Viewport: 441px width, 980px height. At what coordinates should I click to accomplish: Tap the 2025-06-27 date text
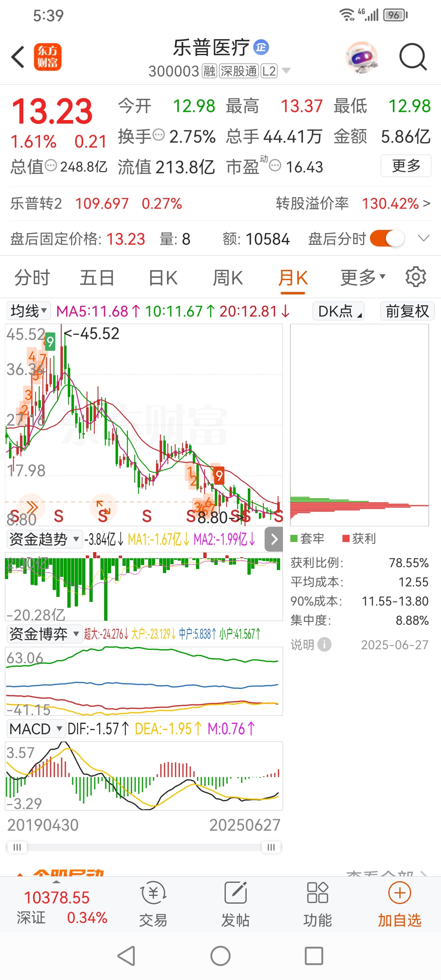point(395,645)
